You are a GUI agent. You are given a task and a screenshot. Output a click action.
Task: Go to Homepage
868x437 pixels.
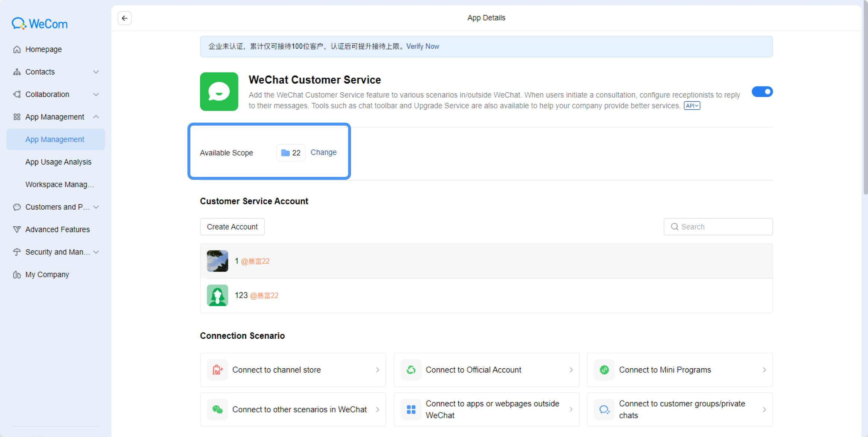[x=44, y=49]
